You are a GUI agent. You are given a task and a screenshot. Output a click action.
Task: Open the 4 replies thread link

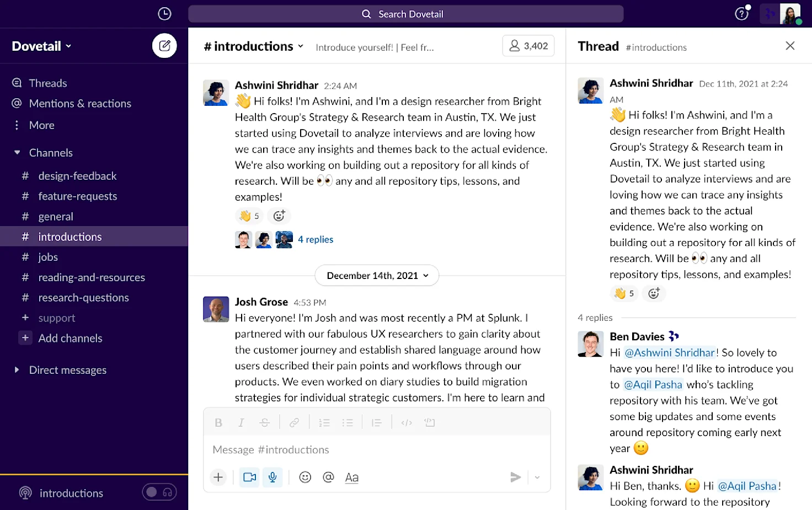pyautogui.click(x=316, y=239)
